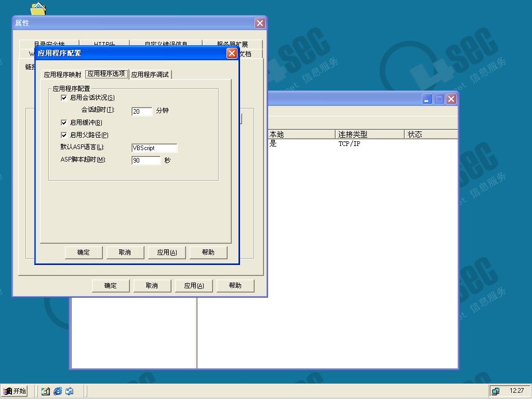
Task: Open the 应用程序调试 tab
Action: 150,75
